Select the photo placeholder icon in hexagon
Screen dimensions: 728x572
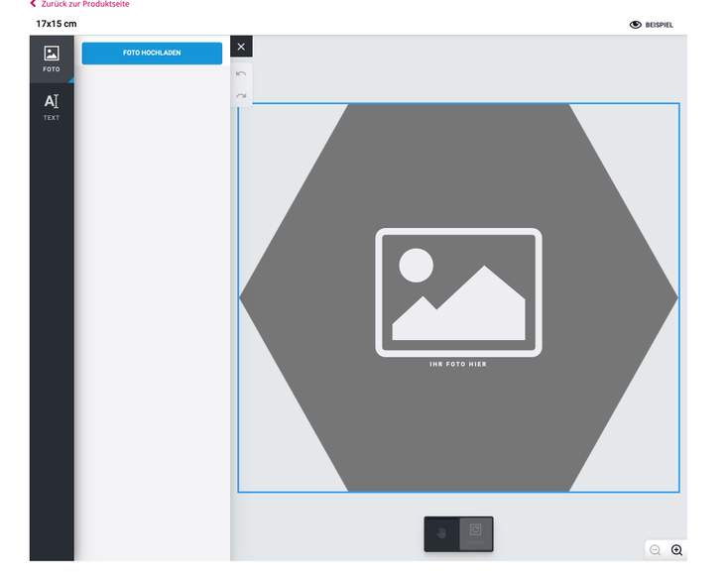(x=458, y=292)
